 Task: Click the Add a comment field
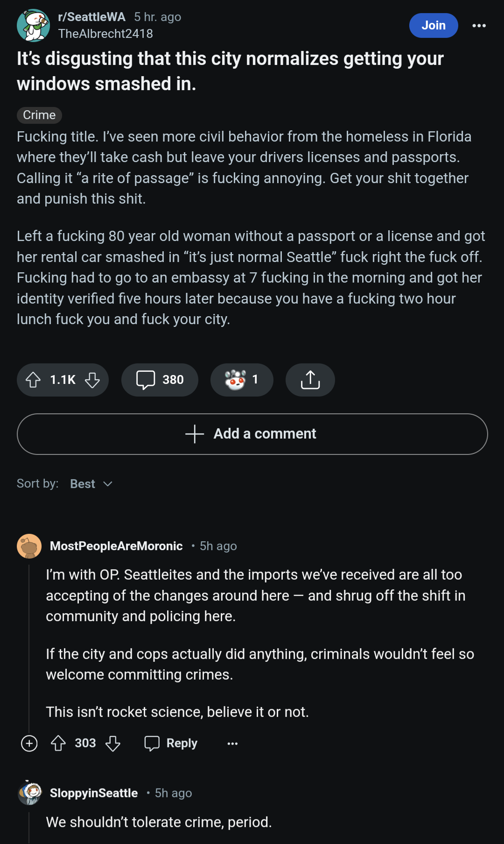pos(252,434)
